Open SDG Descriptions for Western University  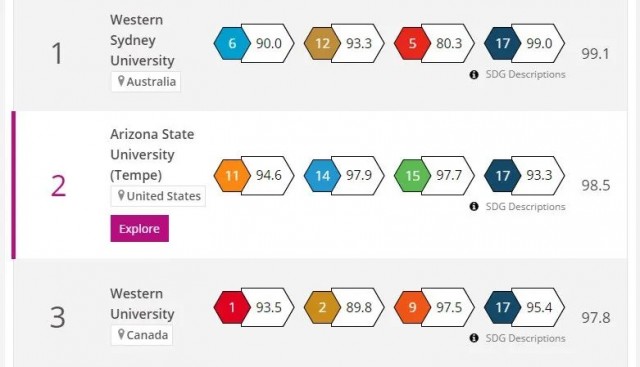tap(525, 338)
